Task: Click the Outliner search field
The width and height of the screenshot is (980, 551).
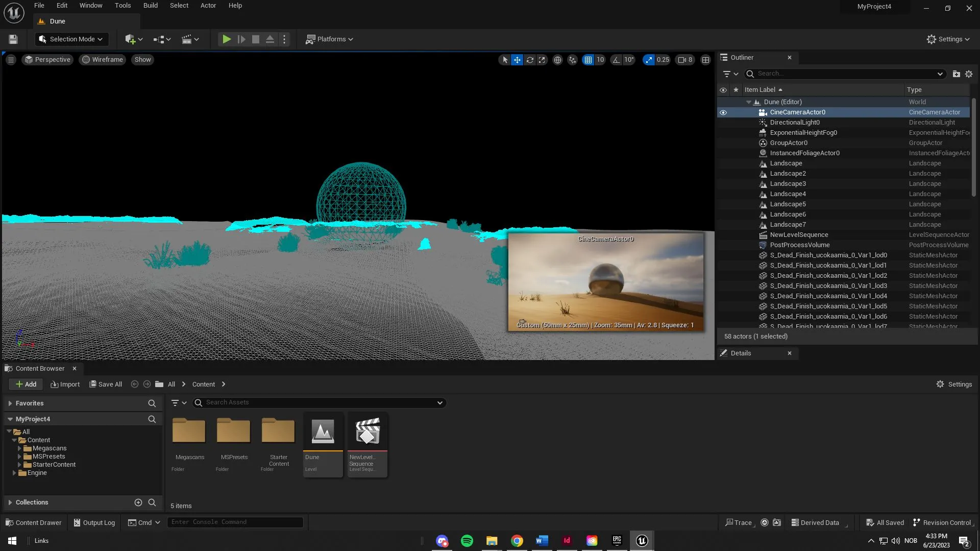Action: coord(845,74)
